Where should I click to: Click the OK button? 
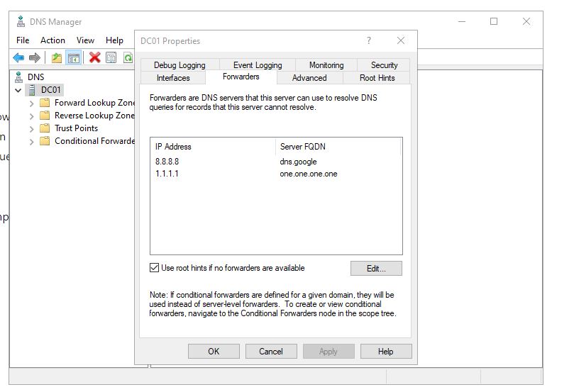(x=214, y=352)
